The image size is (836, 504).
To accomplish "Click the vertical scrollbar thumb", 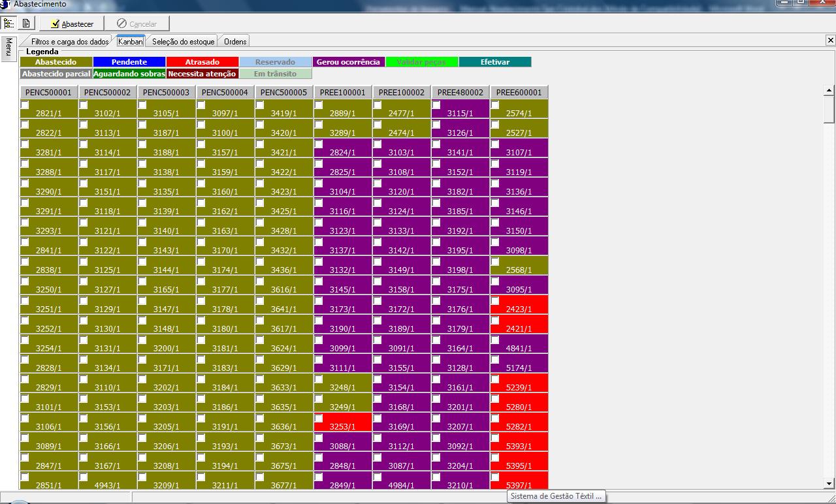I will point(829,110).
